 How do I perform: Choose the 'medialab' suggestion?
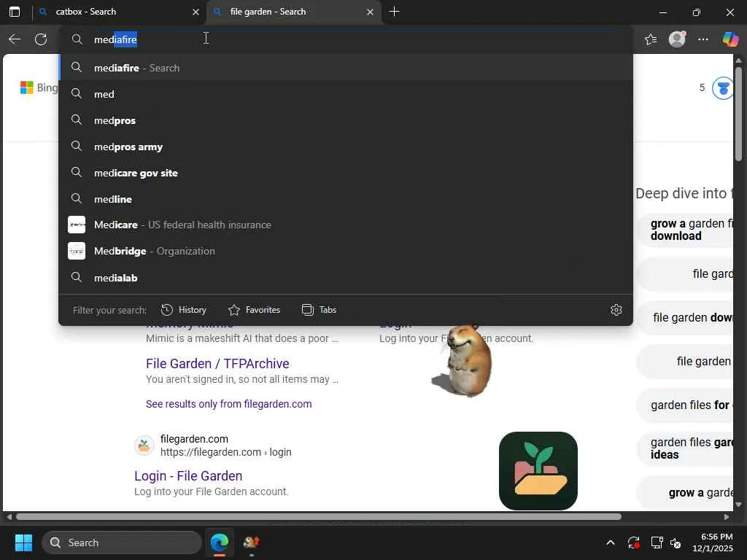(346, 278)
